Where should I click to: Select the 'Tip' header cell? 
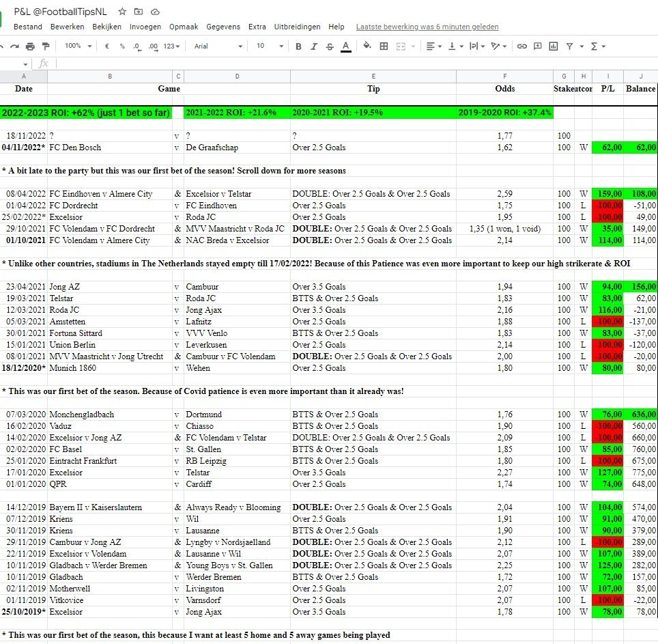(x=373, y=89)
